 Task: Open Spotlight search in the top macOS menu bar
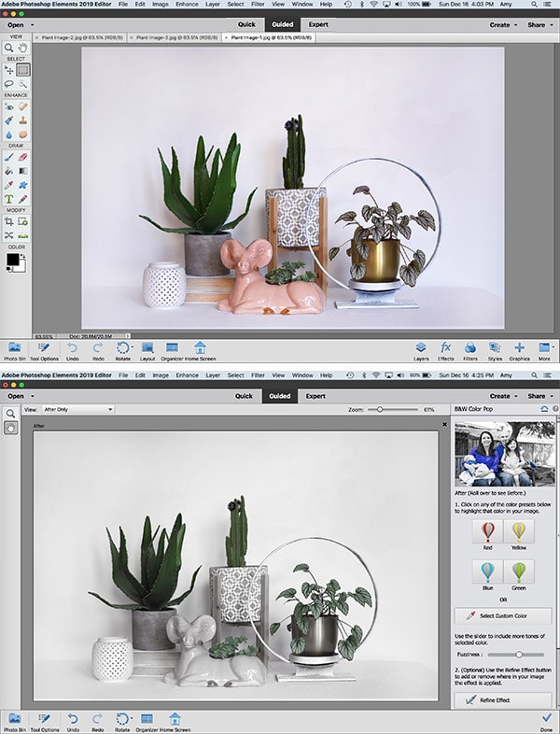pos(534,4)
